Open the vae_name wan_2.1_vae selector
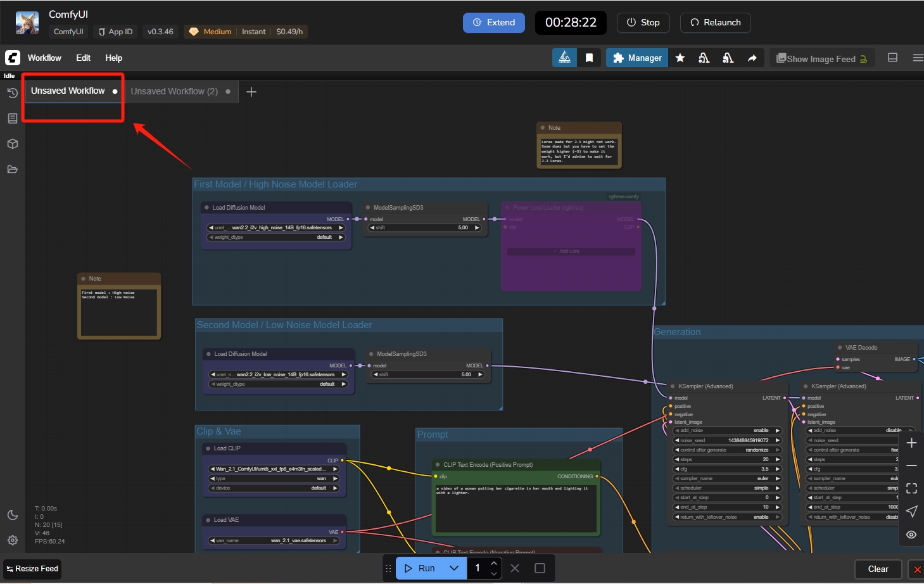924x584 pixels. click(x=274, y=540)
